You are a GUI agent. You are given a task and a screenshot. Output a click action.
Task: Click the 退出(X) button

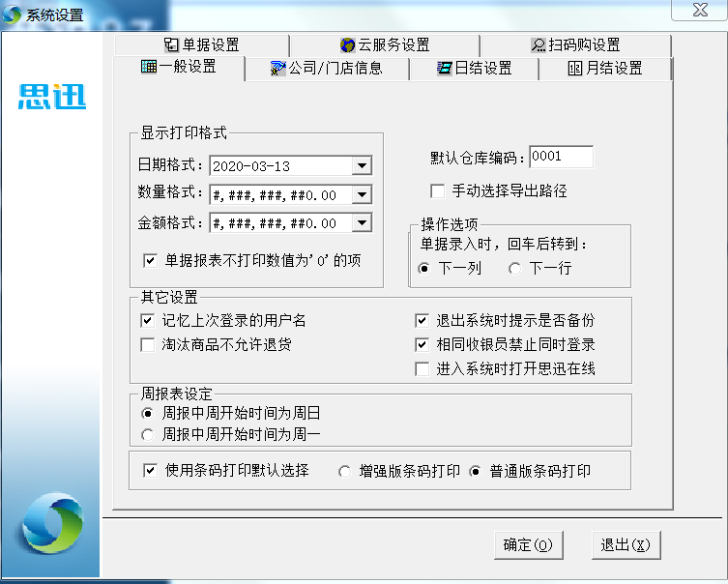coord(624,545)
